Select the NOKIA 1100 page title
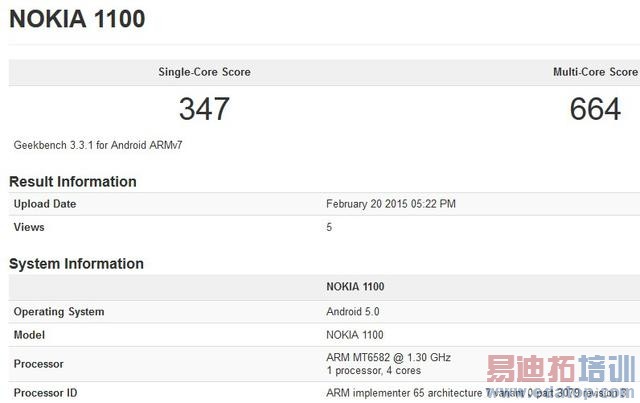 (x=77, y=19)
